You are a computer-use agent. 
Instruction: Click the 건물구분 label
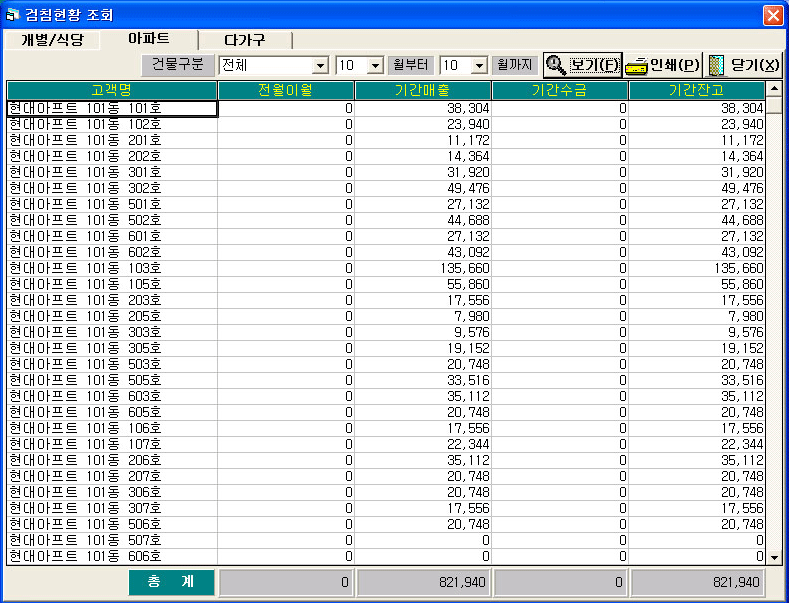click(178, 65)
